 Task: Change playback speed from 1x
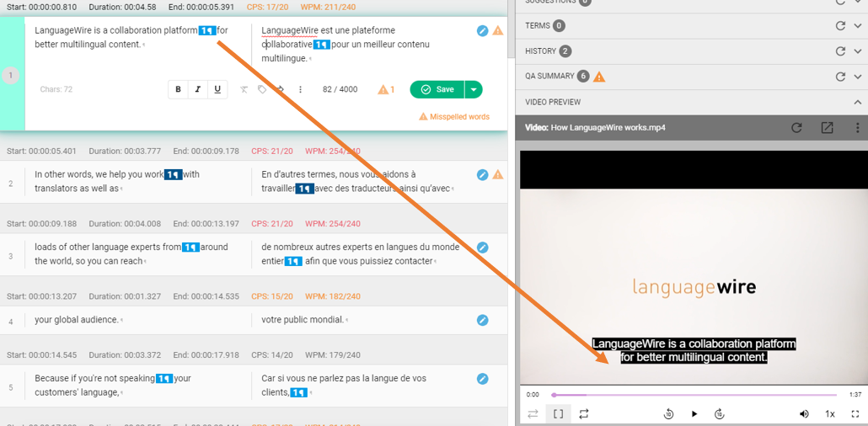click(x=830, y=414)
